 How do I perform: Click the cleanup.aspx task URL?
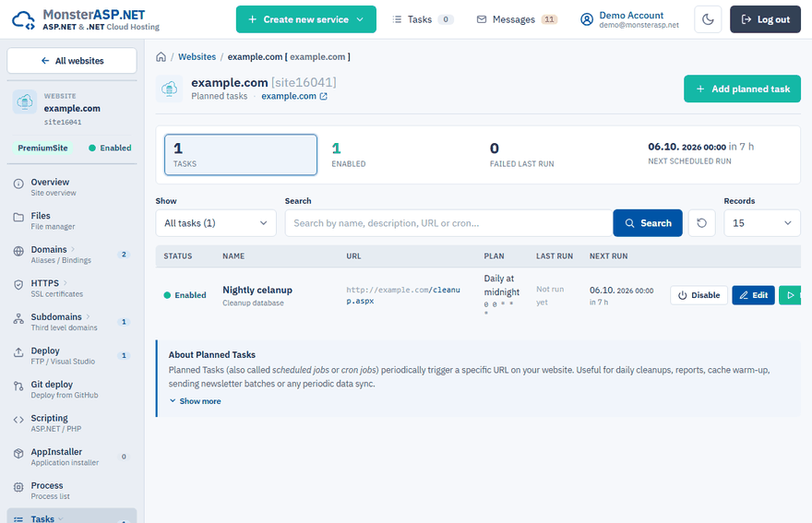403,295
